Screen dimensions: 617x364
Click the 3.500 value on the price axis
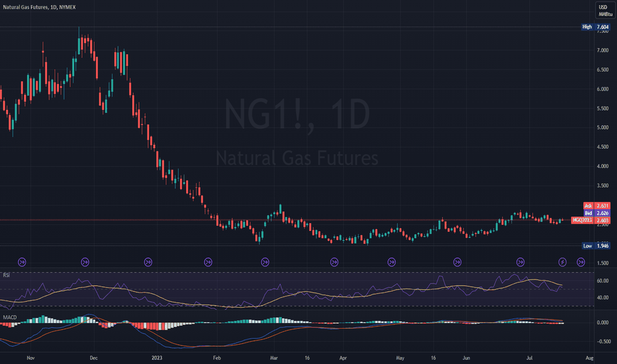602,185
